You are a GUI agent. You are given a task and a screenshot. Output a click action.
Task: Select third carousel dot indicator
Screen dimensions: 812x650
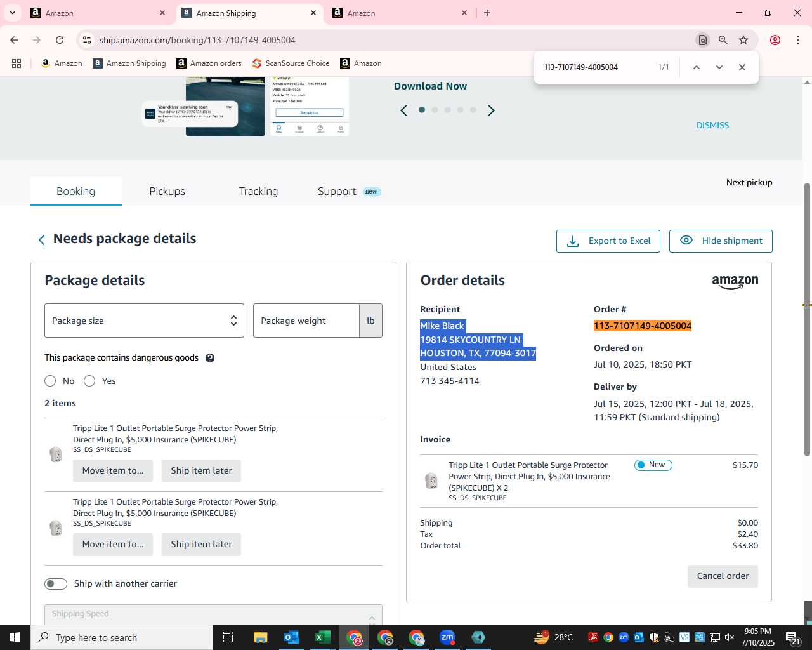click(447, 110)
